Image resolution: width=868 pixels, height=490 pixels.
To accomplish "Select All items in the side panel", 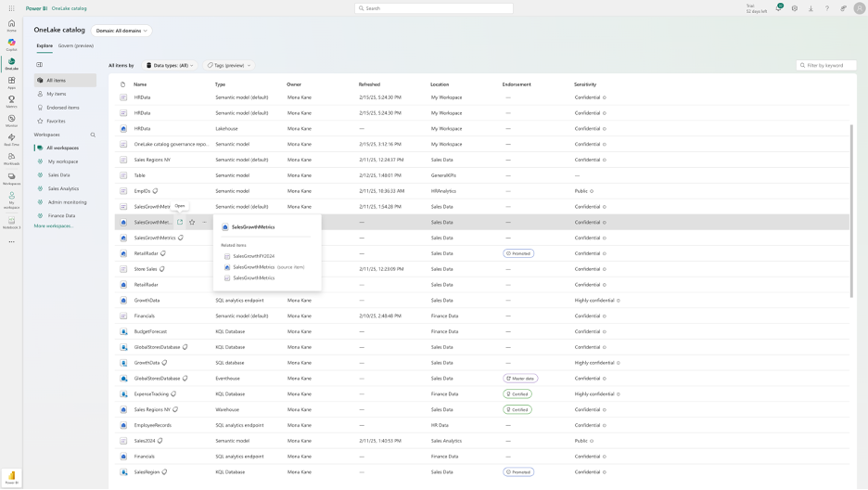I will point(65,81).
